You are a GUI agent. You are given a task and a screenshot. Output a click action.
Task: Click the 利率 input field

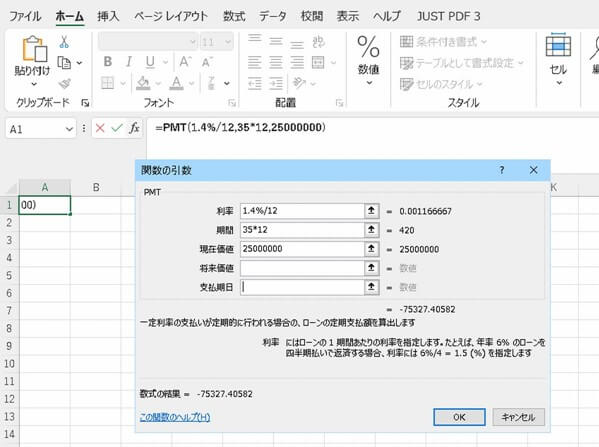coord(302,211)
